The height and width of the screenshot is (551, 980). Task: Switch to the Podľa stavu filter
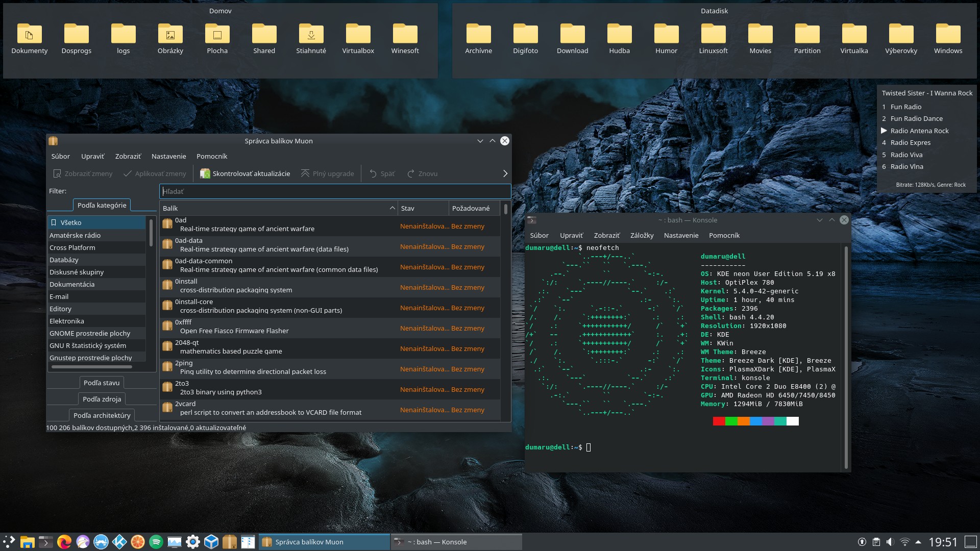coord(102,383)
